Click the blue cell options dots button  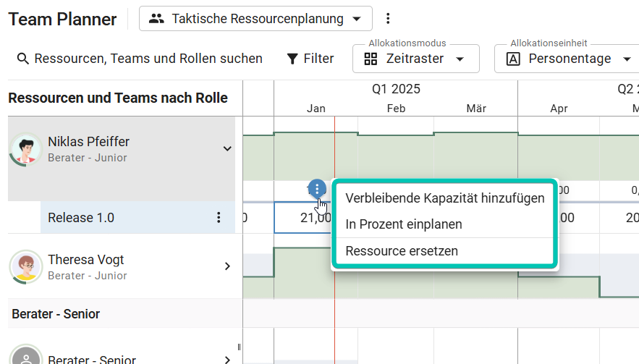(317, 188)
